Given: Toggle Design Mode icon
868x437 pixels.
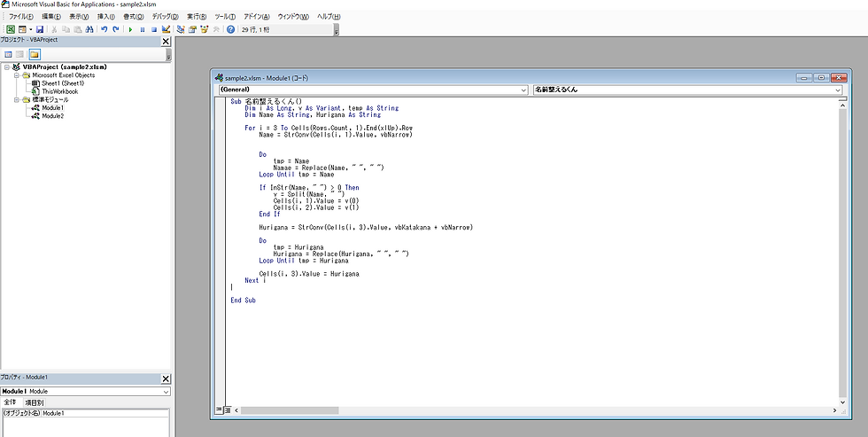Looking at the screenshot, I should [166, 29].
